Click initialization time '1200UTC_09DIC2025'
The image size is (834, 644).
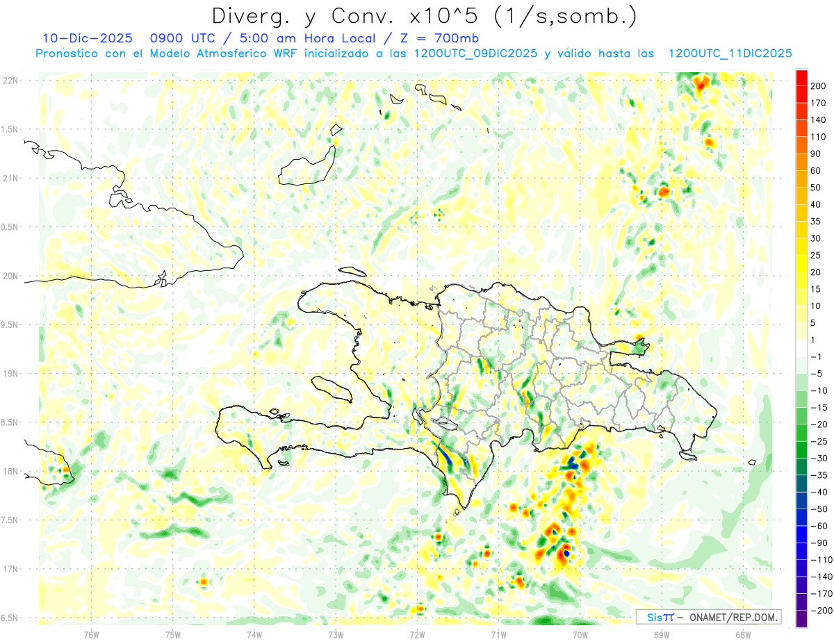pyautogui.click(x=475, y=53)
